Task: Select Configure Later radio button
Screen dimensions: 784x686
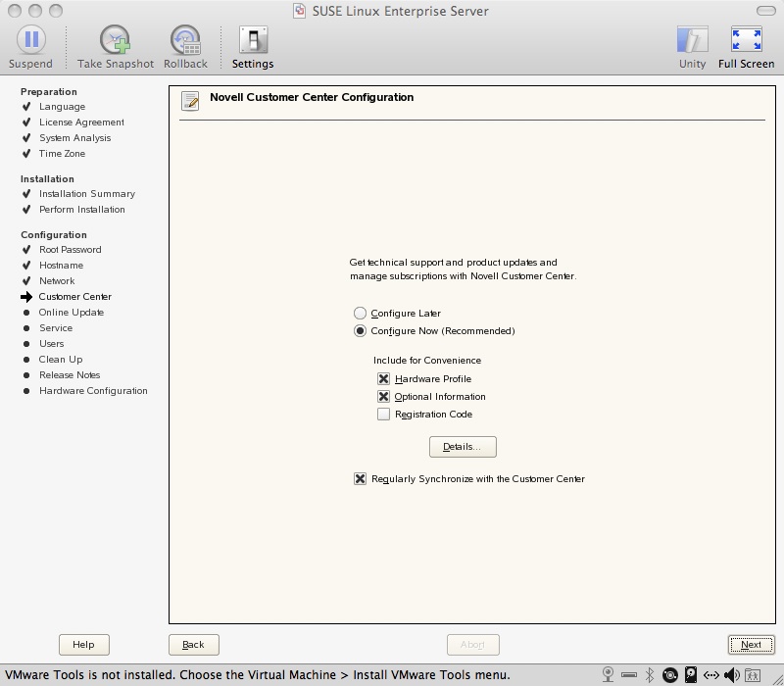Action: point(360,313)
